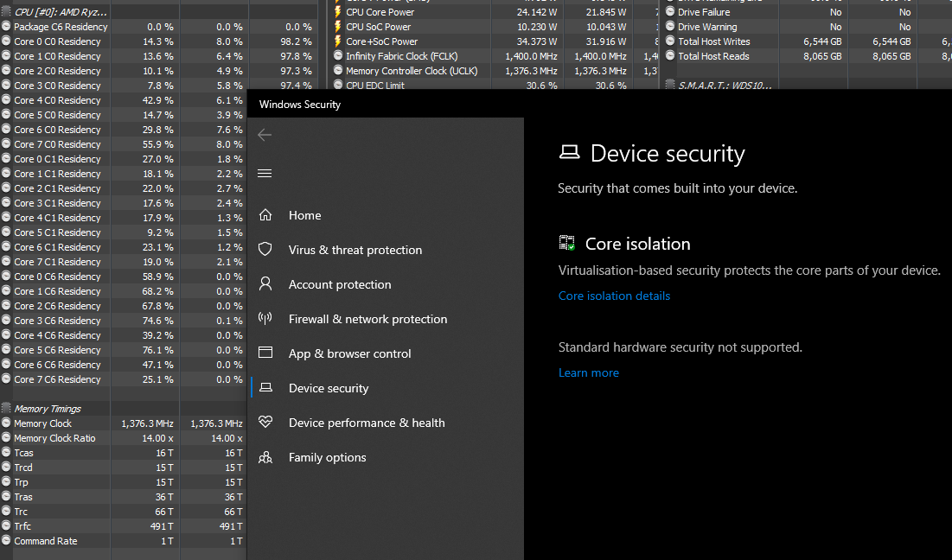Select the Infinity Fabric Clock (FCLK) sensor row
952x560 pixels.
pos(403,56)
